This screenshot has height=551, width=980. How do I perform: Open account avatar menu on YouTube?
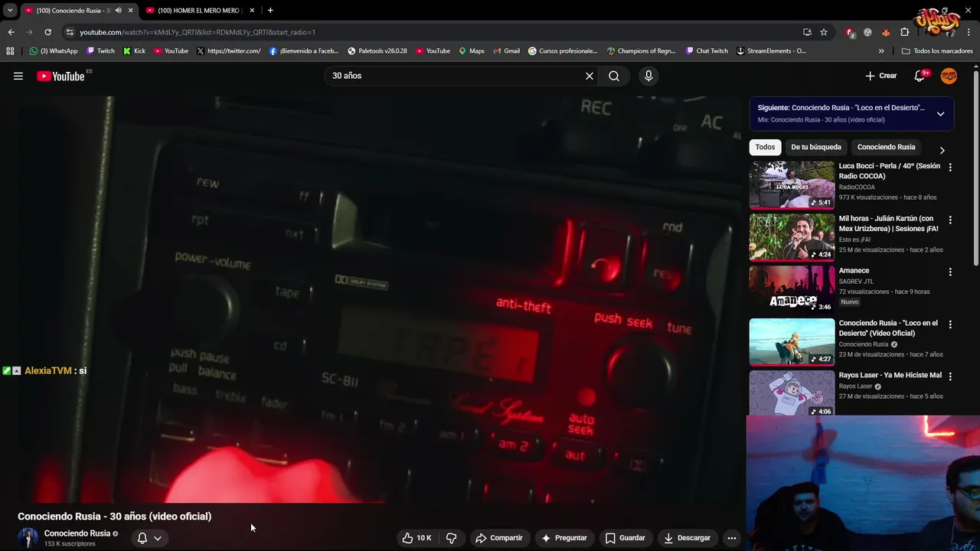click(949, 76)
